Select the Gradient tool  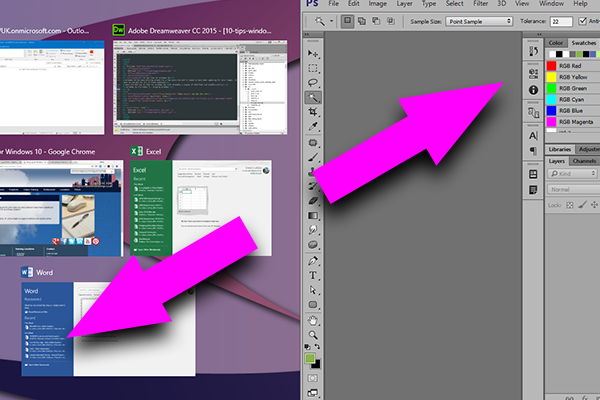point(313,216)
